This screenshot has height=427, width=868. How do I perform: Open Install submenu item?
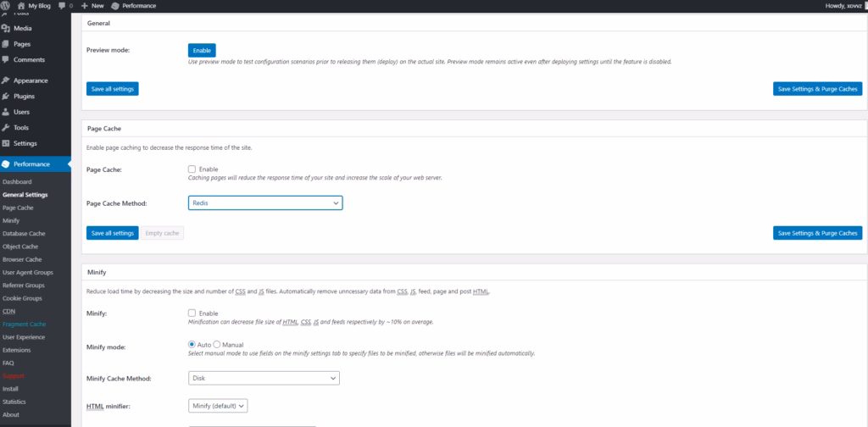click(x=10, y=389)
